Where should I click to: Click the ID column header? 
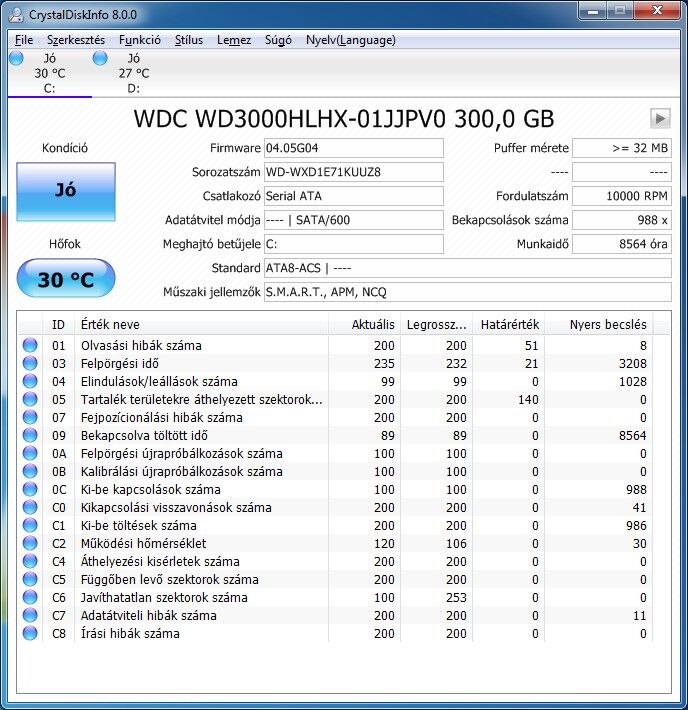[58, 325]
